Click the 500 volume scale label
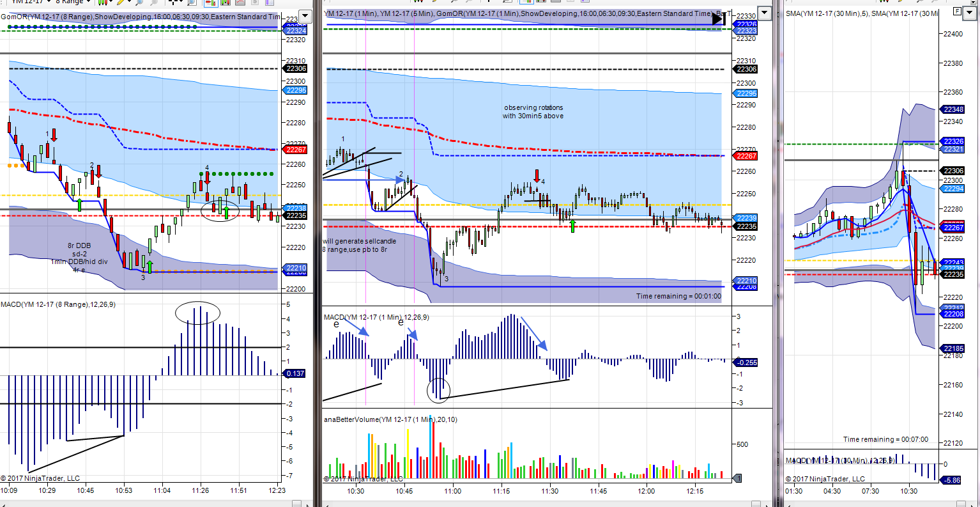 click(742, 444)
